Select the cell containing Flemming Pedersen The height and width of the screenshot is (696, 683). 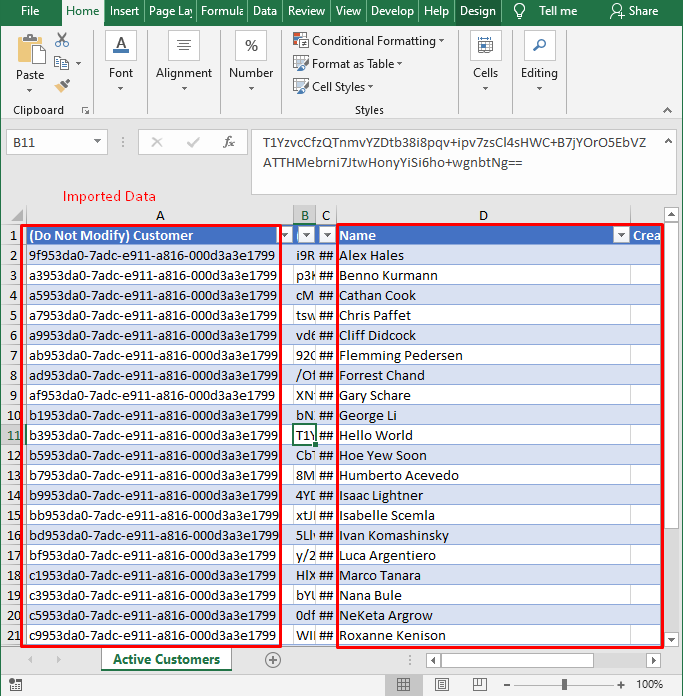(483, 356)
